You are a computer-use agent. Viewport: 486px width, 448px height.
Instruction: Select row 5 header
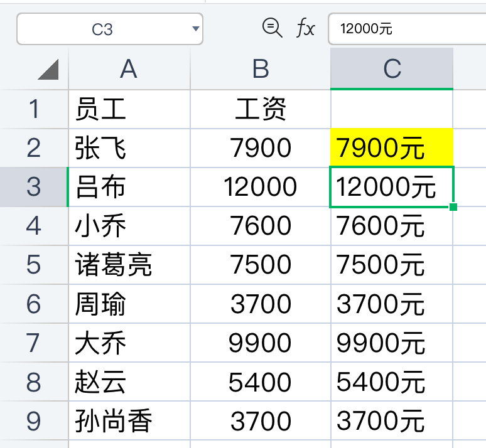click(x=34, y=265)
